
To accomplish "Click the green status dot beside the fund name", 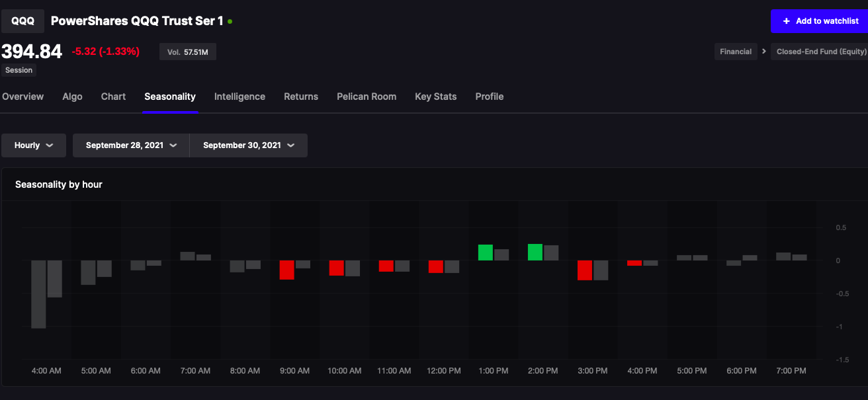I will (230, 21).
